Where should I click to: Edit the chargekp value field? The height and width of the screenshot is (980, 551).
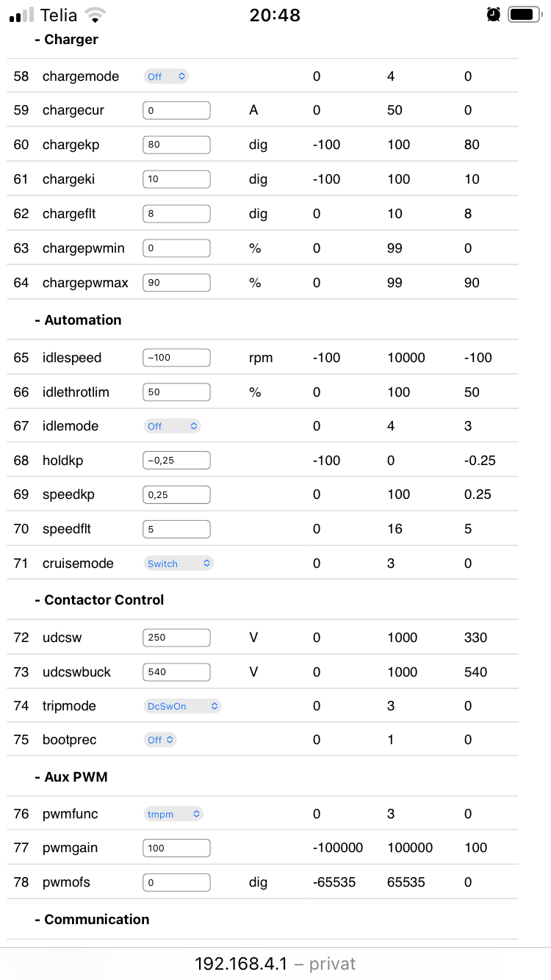(176, 145)
